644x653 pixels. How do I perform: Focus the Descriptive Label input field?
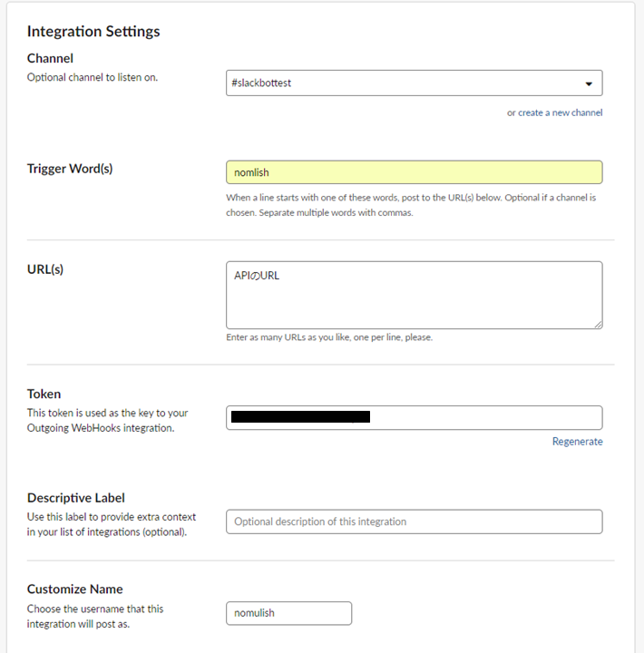pos(414,521)
